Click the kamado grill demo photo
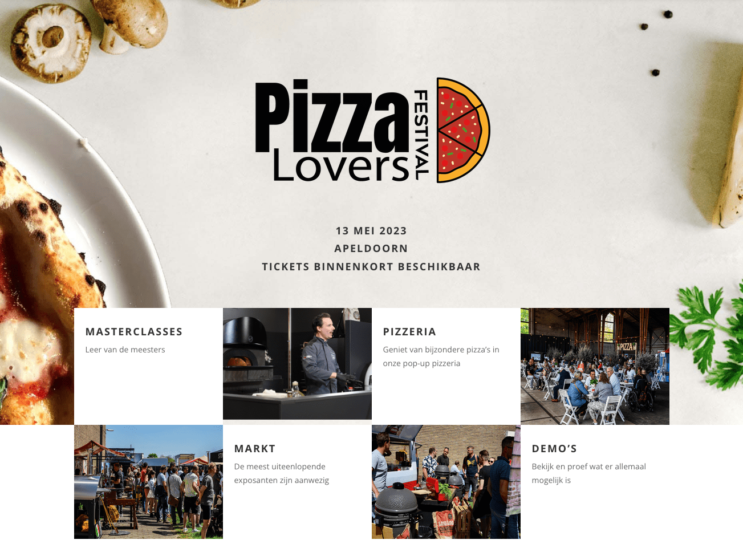This screenshot has height=560, width=743. (446, 482)
